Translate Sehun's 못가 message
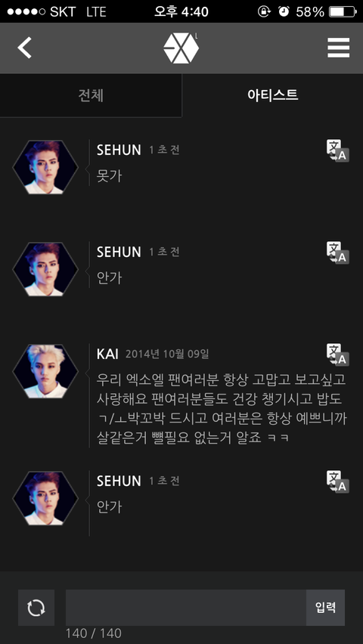The width and height of the screenshot is (363, 644). 337,150
